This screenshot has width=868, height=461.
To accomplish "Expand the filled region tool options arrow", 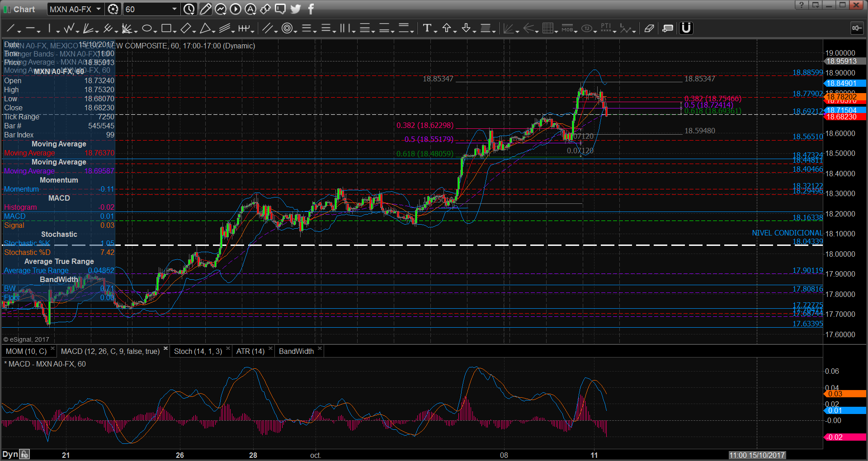I will coord(494,31).
